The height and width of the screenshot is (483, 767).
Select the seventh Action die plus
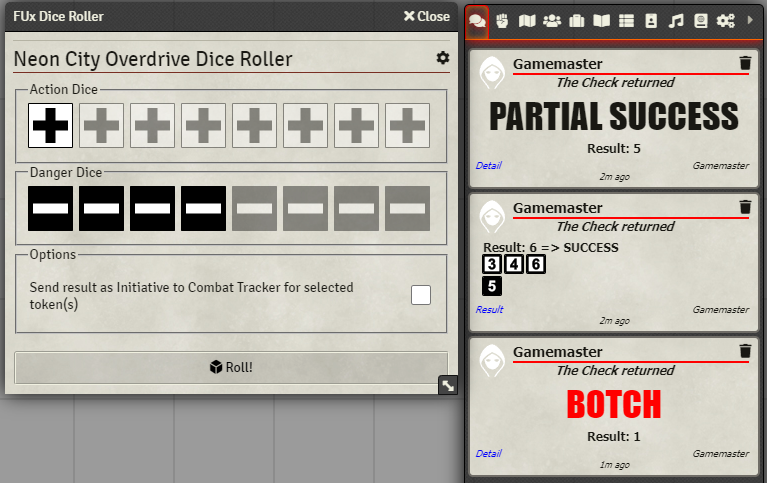tap(356, 125)
